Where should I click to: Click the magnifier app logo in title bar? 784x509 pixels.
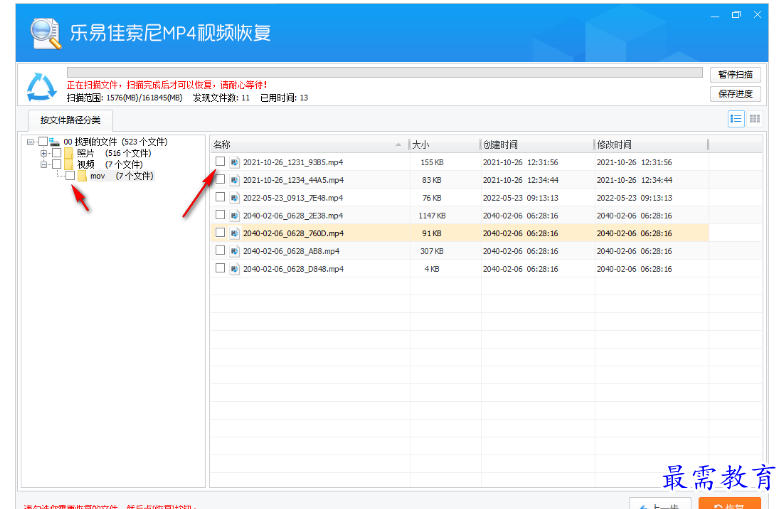click(x=46, y=34)
